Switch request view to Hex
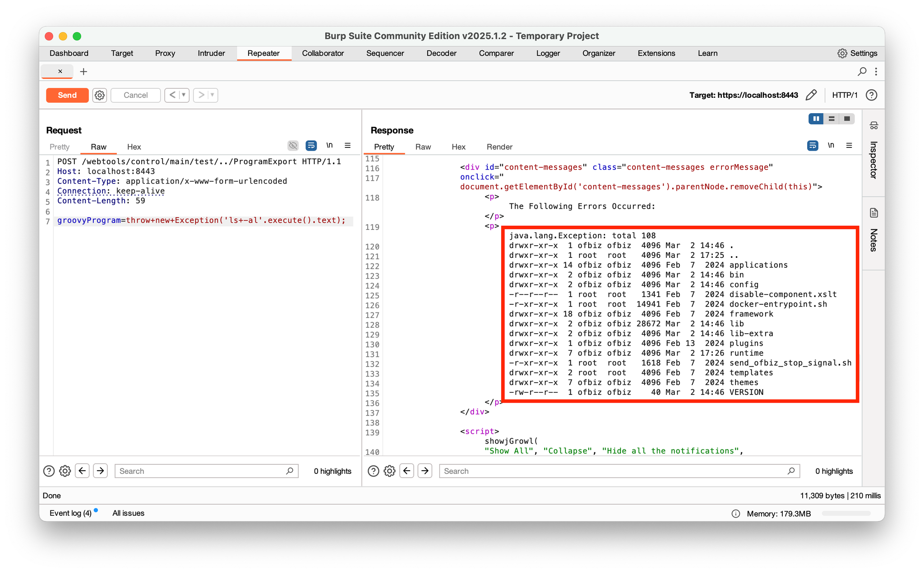 coord(134,147)
